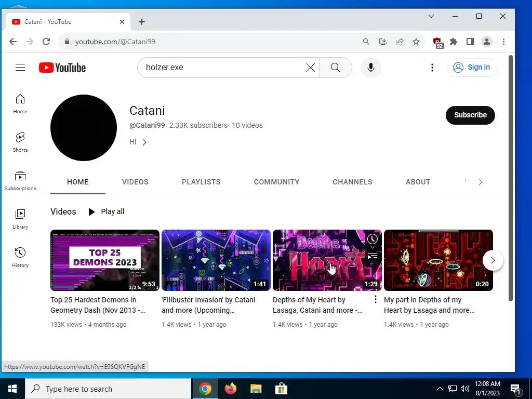This screenshot has height=399, width=532.
Task: Show more channel tabs with the right chevron
Action: click(x=480, y=182)
